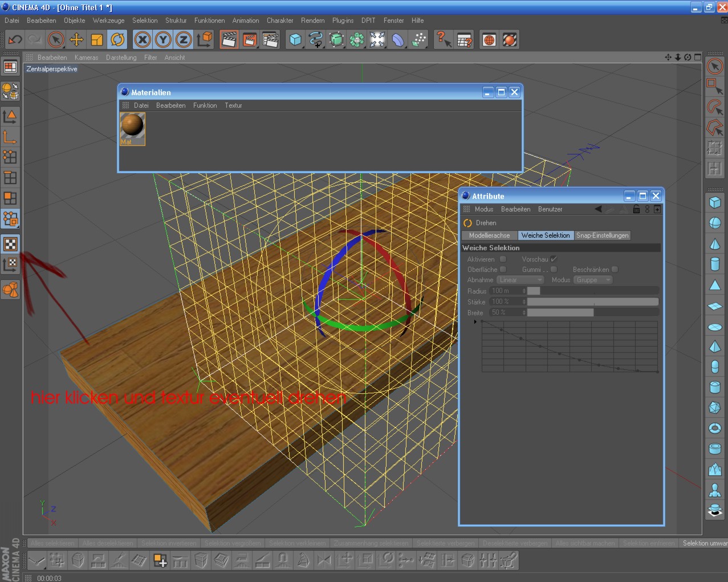728x582 pixels.
Task: Open the Modus Gruppe dropdown
Action: (x=592, y=280)
